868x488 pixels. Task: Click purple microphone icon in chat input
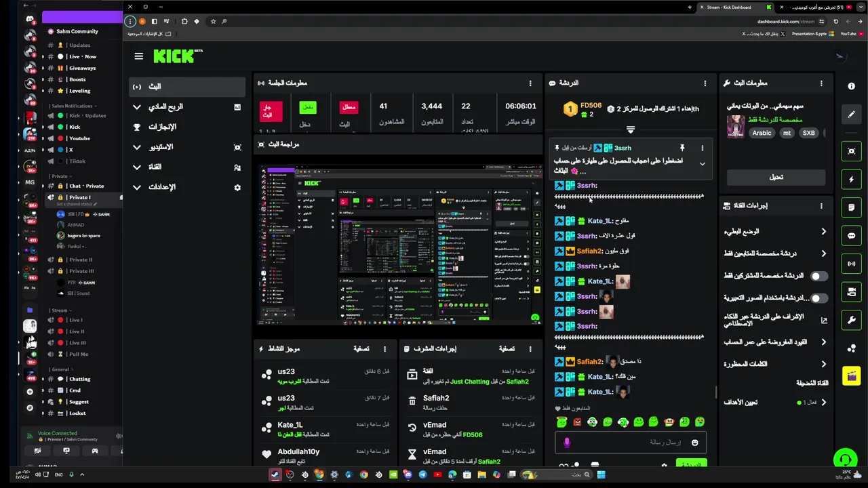click(x=567, y=443)
